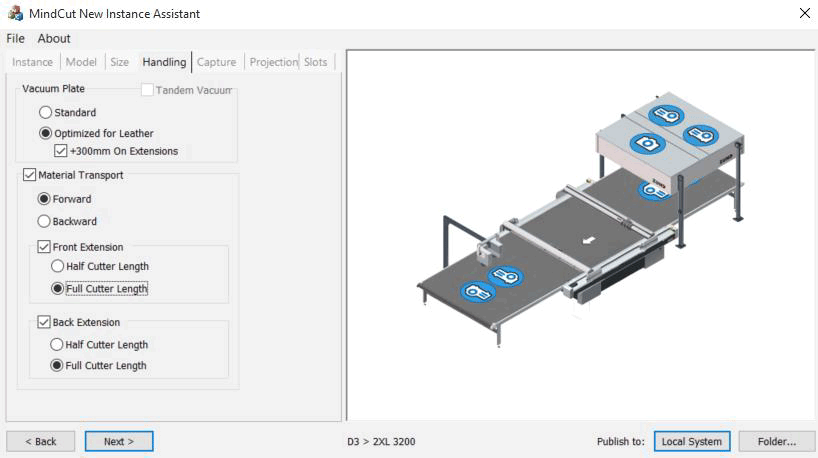Switch to the Capture tab

pyautogui.click(x=216, y=62)
